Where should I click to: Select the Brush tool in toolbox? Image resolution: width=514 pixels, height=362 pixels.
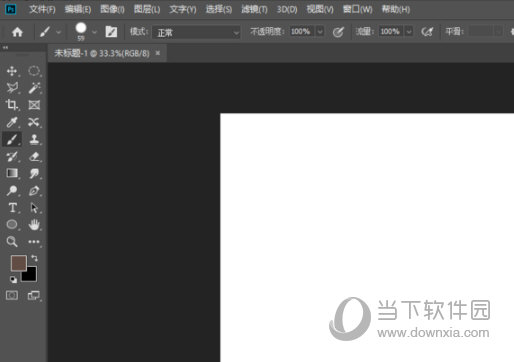[x=12, y=139]
